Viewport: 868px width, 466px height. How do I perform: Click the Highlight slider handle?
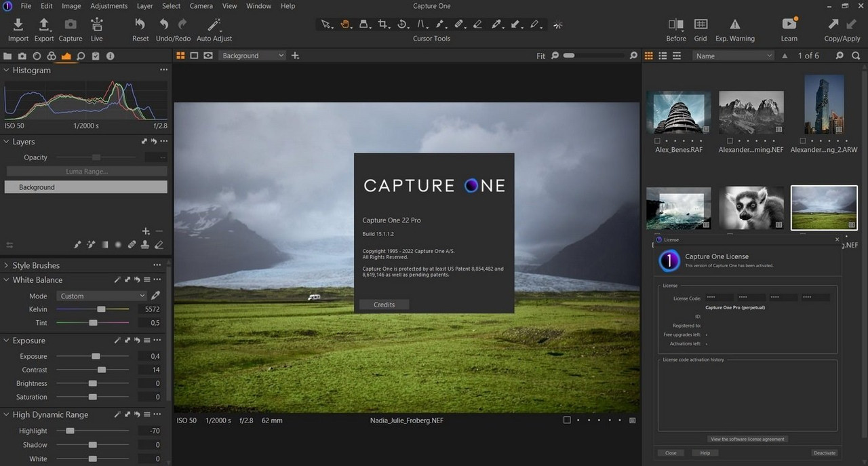[70, 431]
